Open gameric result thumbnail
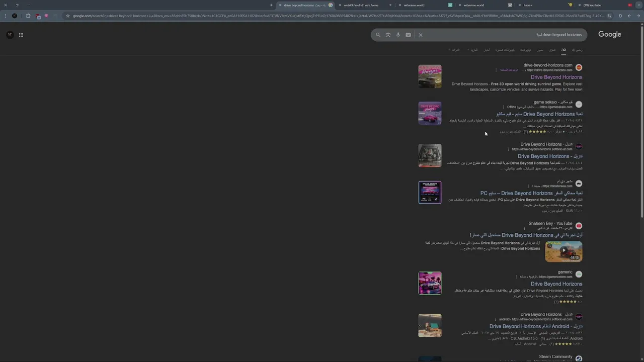Viewport: 644px width, 362px height. coord(430,283)
